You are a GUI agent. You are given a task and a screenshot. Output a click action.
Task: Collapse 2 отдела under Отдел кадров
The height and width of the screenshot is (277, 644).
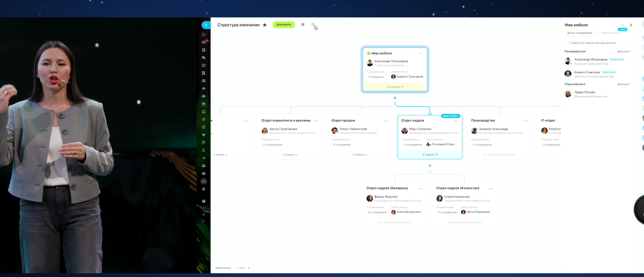pyautogui.click(x=430, y=155)
